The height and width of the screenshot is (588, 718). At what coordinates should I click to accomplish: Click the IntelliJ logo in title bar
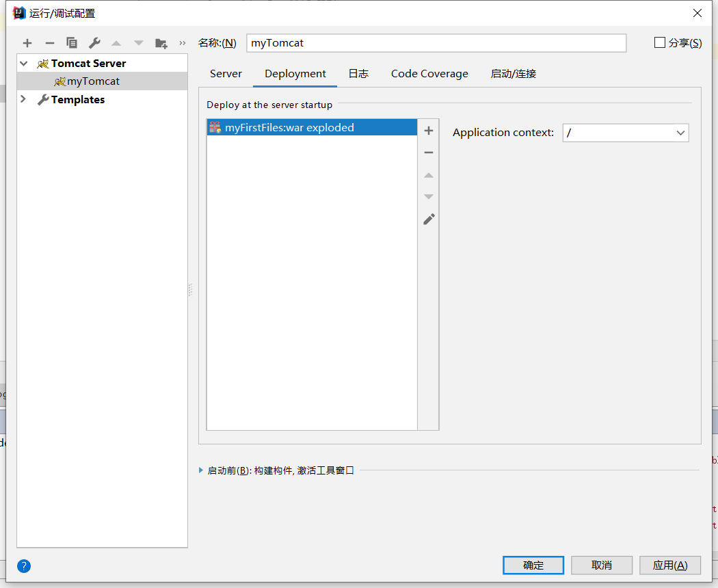pyautogui.click(x=19, y=13)
